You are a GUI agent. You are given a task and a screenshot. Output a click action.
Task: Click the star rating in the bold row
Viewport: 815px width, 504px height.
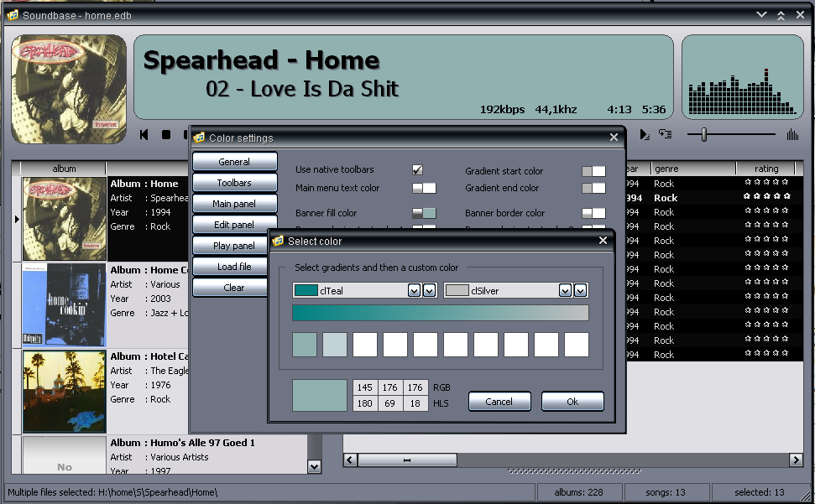pyautogui.click(x=766, y=195)
